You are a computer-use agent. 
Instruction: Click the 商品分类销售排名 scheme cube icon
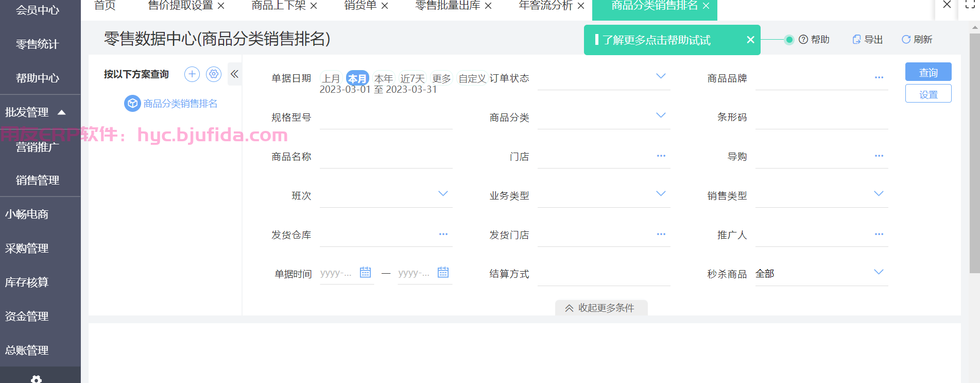tap(132, 104)
